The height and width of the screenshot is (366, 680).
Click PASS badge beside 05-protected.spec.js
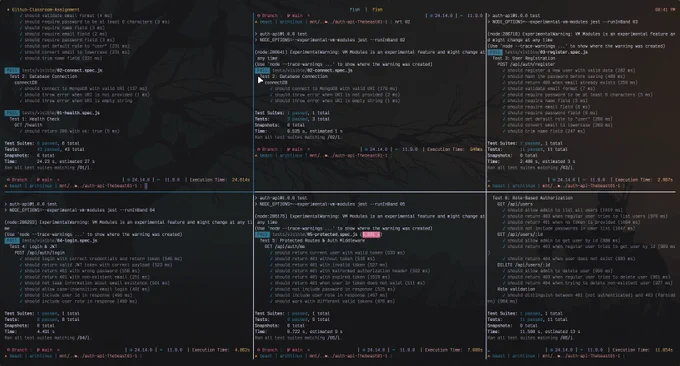[x=262, y=234]
